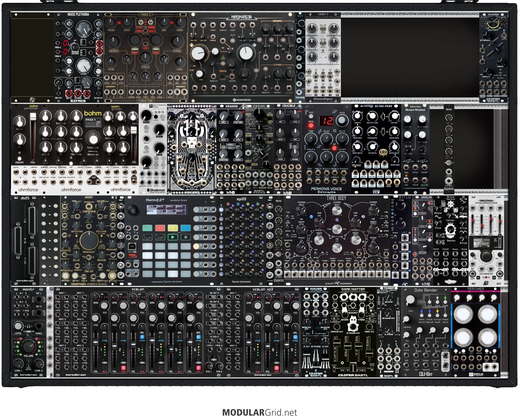Click the large time knob on Data Bender
The image size is (520, 420).
tap(410, 301)
